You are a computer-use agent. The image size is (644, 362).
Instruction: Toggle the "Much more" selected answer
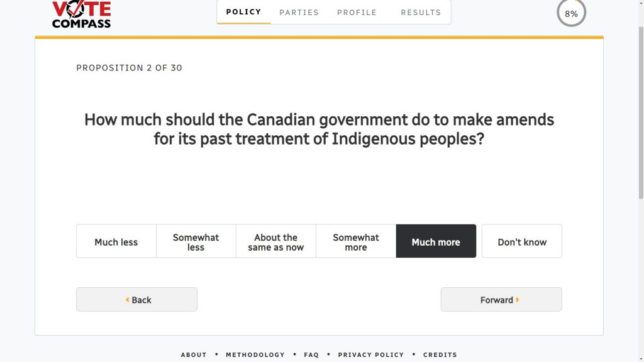[436, 241]
